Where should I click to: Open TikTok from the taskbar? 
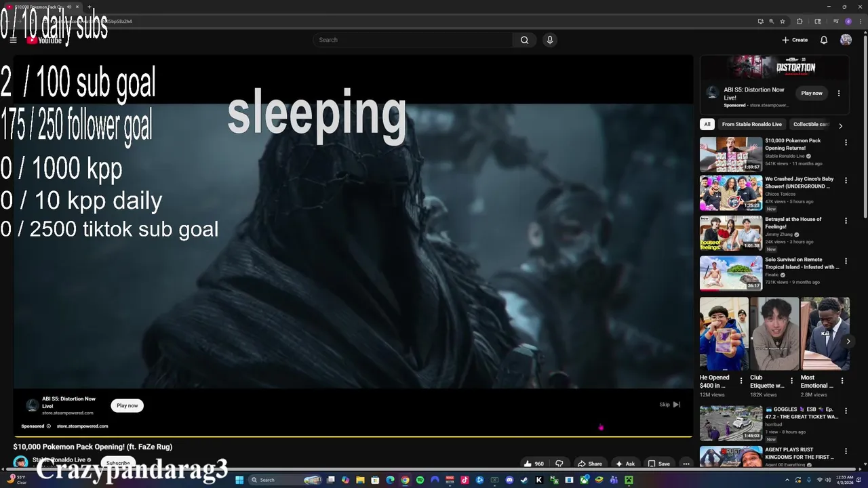(x=465, y=480)
